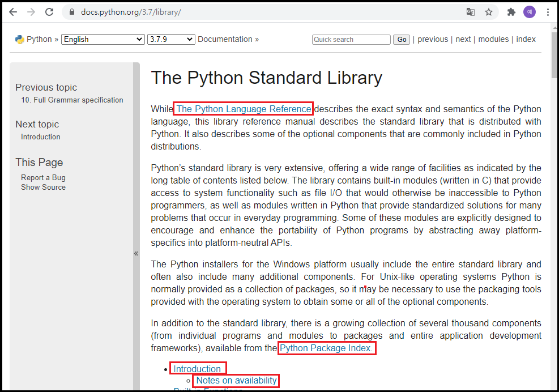
Task: Open the English language dropdown
Action: tap(103, 39)
